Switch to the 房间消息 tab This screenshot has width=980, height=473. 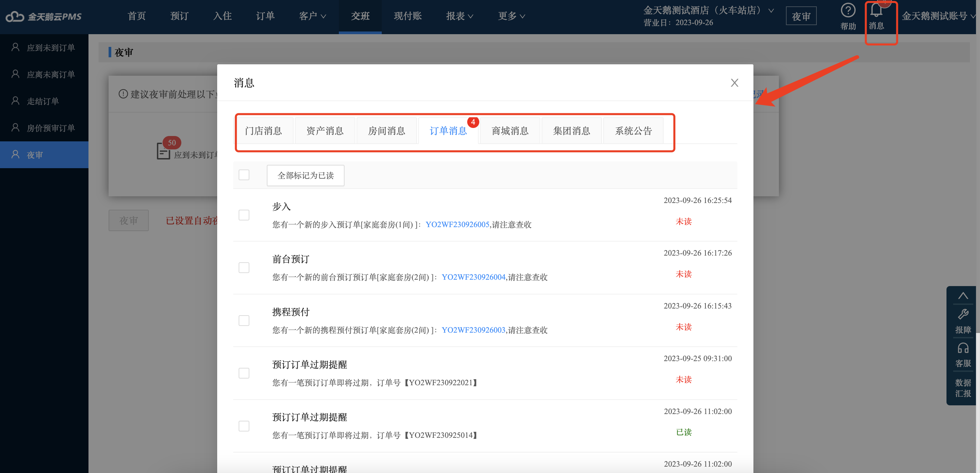386,131
